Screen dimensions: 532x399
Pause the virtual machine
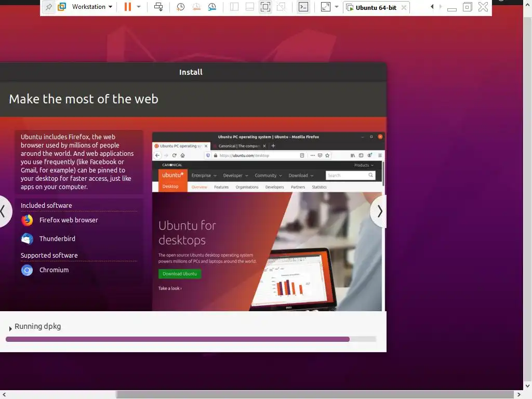point(128,7)
